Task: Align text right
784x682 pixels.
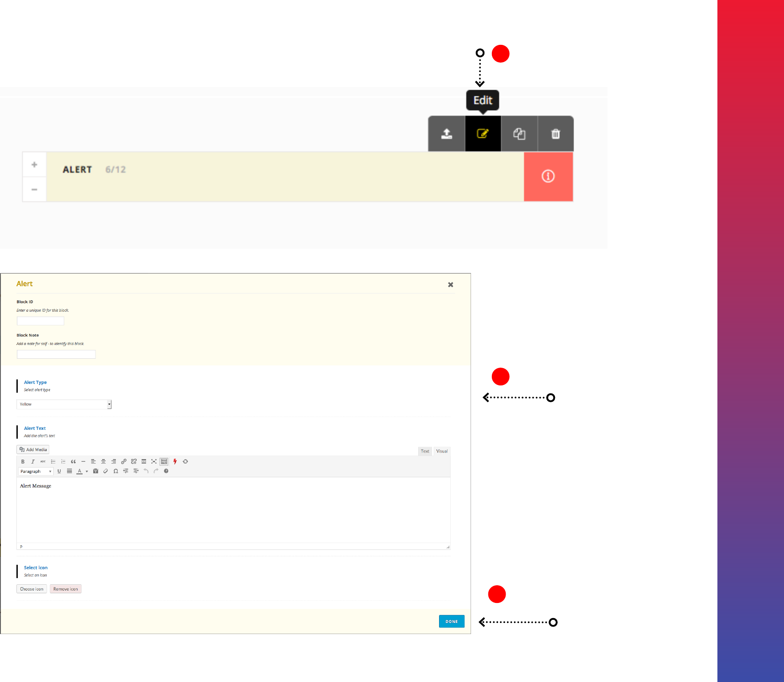Action: click(x=114, y=461)
